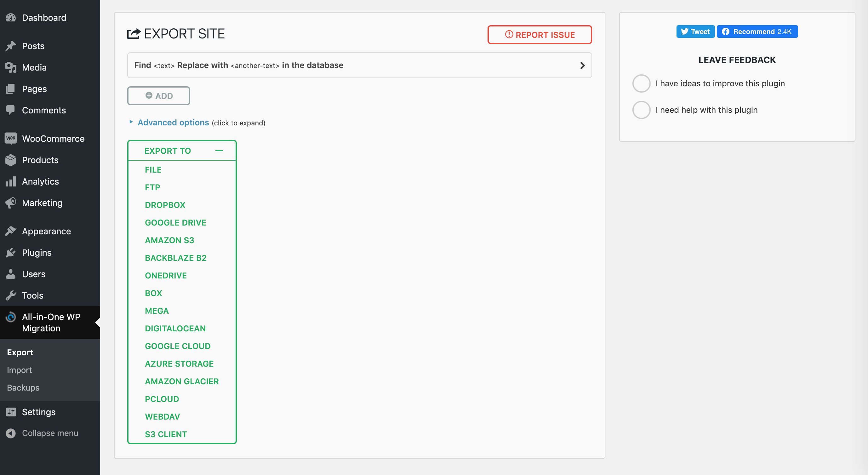Select the WooCommerce icon in the sidebar
Viewport: 868px width, 475px height.
10,139
